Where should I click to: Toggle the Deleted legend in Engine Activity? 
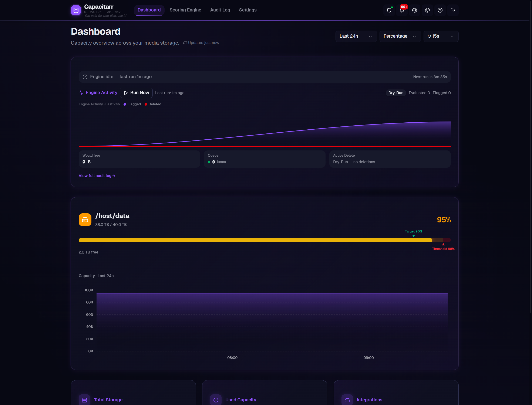(x=153, y=104)
